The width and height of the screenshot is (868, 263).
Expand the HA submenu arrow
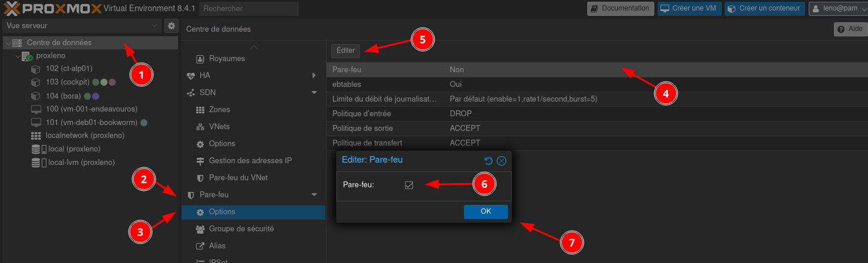(x=314, y=76)
